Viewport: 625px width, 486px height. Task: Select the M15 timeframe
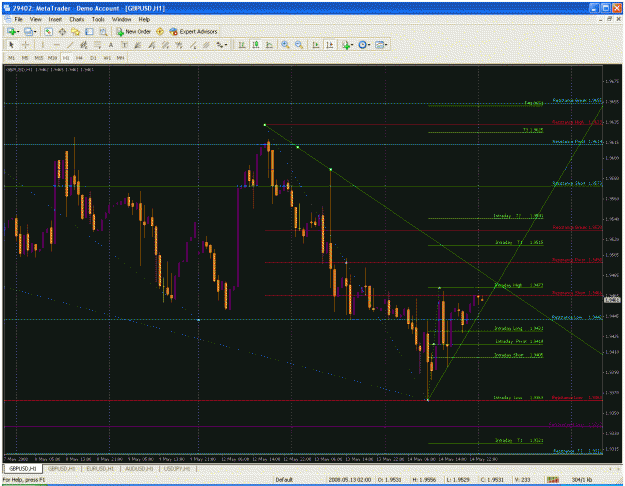coord(38,58)
